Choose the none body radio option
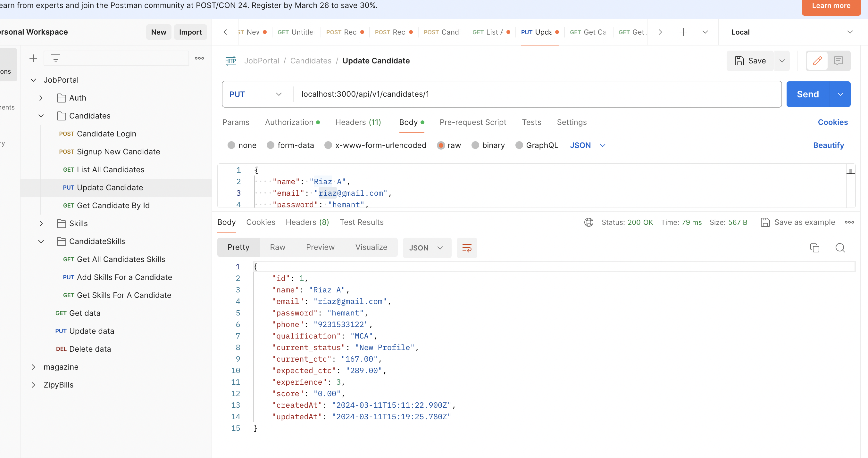The height and width of the screenshot is (458, 868). (231, 145)
